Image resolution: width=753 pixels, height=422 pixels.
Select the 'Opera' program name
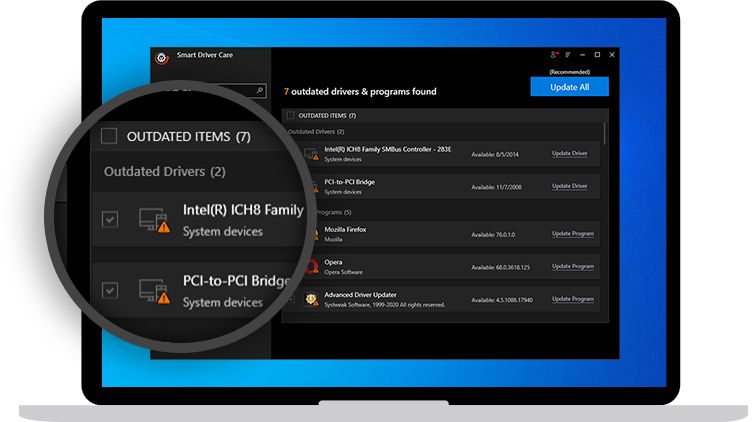(x=333, y=262)
